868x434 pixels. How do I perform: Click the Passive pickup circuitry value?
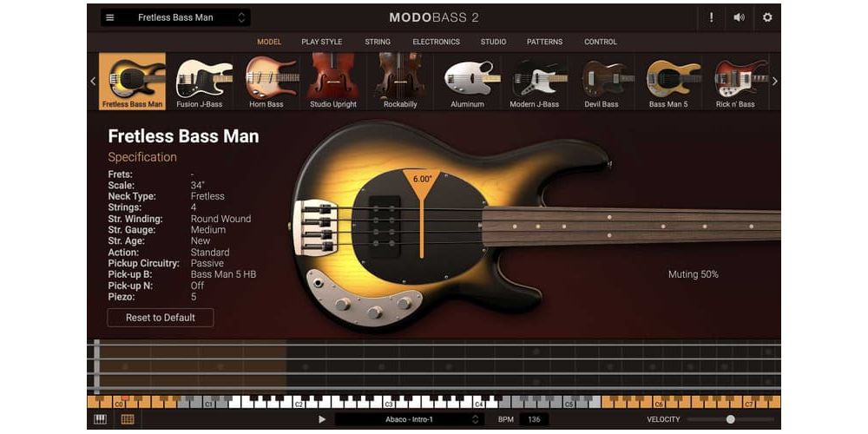(207, 264)
